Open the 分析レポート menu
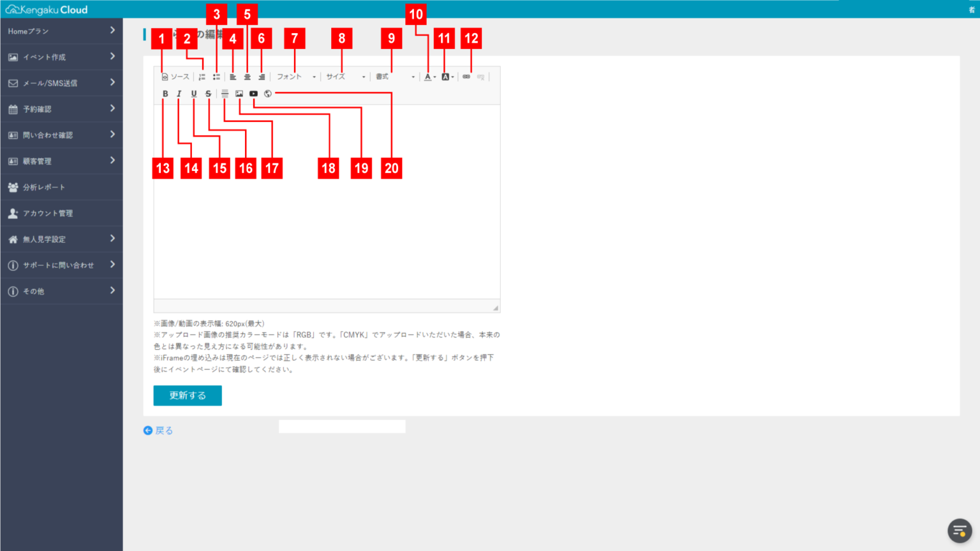The height and width of the screenshot is (551, 980). coord(61,187)
